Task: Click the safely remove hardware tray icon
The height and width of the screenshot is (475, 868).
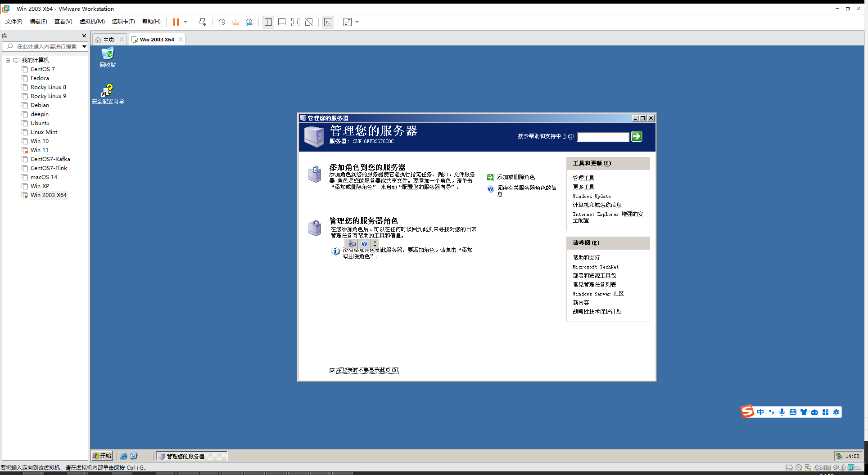Action: 838,456
